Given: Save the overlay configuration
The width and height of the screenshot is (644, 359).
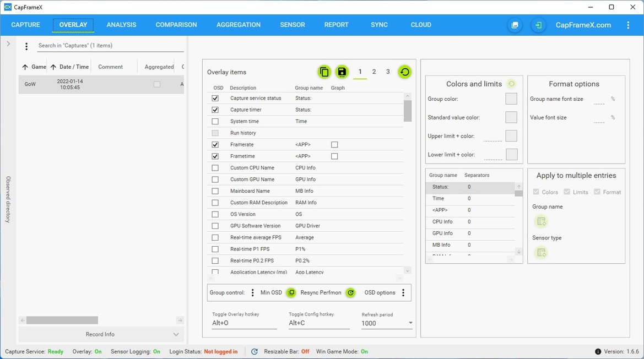Looking at the screenshot, I should 342,72.
